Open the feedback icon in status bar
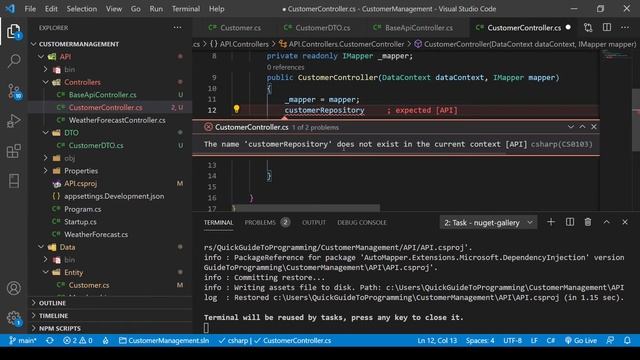Screen dimensions: 640x360 (610, 340)
